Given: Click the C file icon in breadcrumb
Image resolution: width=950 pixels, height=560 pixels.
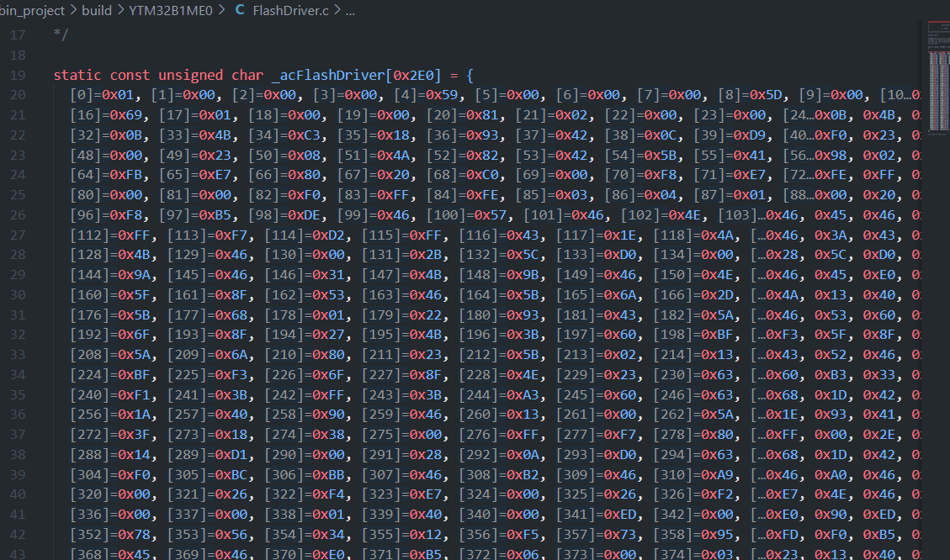Looking at the screenshot, I should [x=240, y=10].
